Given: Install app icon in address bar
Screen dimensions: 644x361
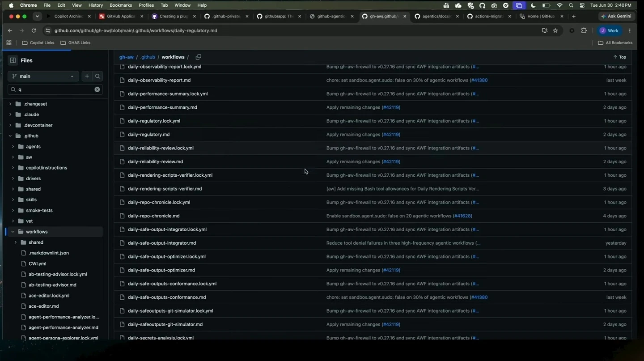Looking at the screenshot, I should [544, 30].
